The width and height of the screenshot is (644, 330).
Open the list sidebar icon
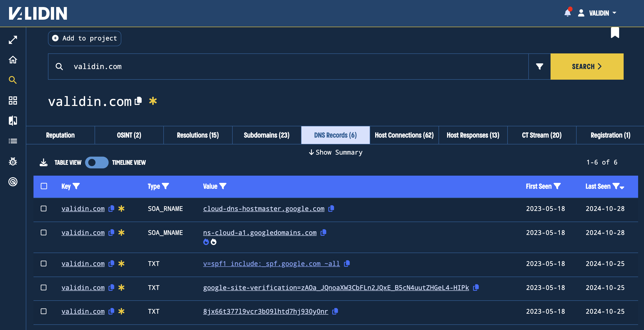point(13,141)
